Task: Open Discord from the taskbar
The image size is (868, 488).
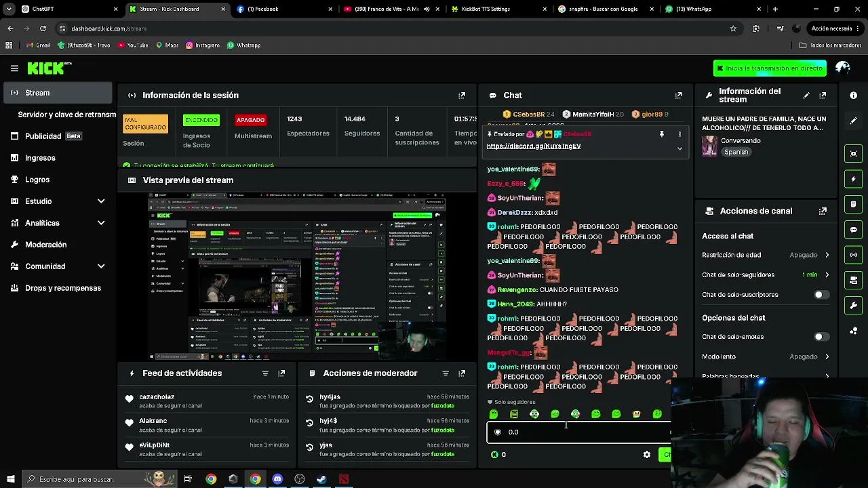Action: coord(277,479)
